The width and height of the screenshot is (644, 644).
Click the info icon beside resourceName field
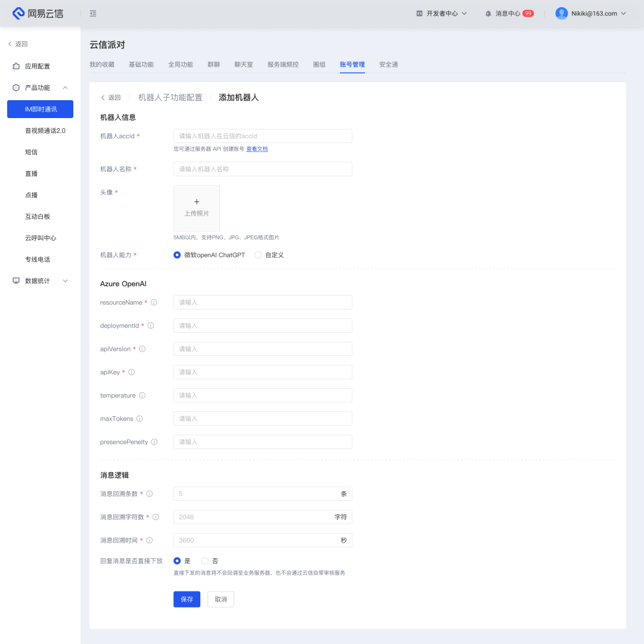pyautogui.click(x=154, y=302)
